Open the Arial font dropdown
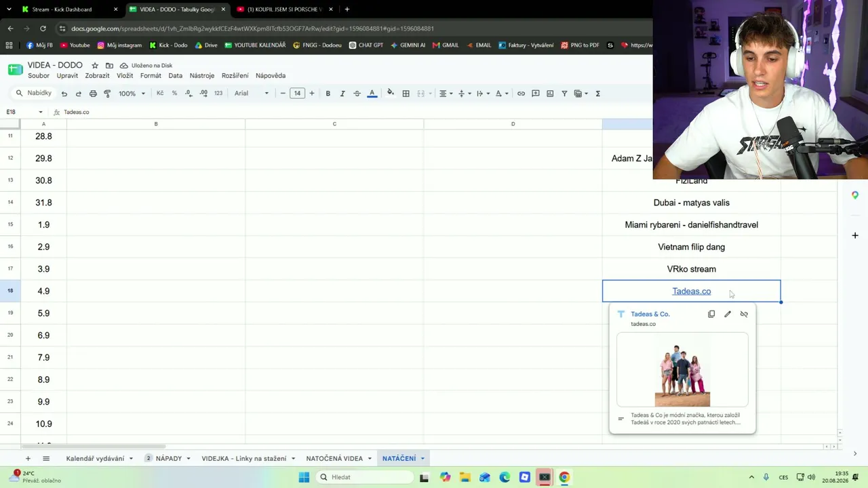Screen dimensions: 868x488 pos(252,94)
